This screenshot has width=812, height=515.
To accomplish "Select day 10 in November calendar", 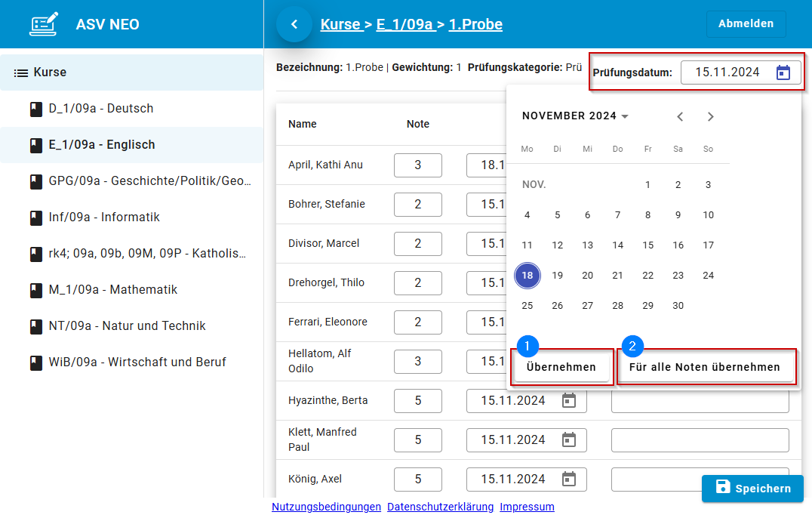I will coord(709,215).
